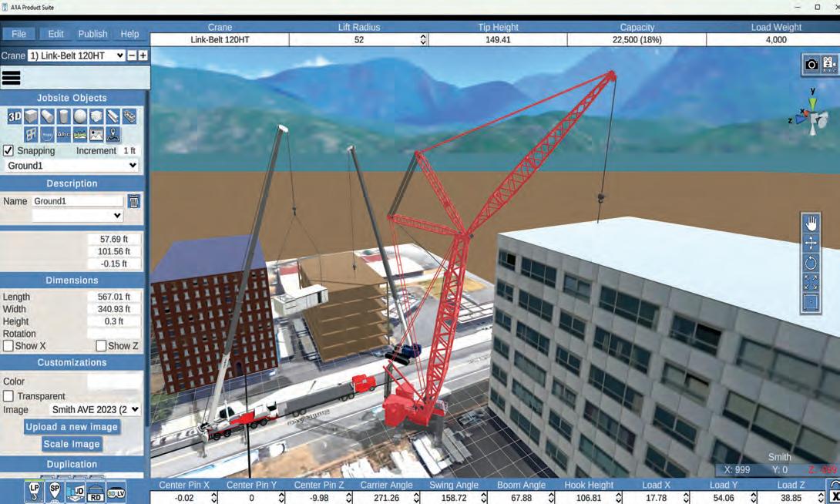
Task: Add a window frame object
Action: point(31,134)
